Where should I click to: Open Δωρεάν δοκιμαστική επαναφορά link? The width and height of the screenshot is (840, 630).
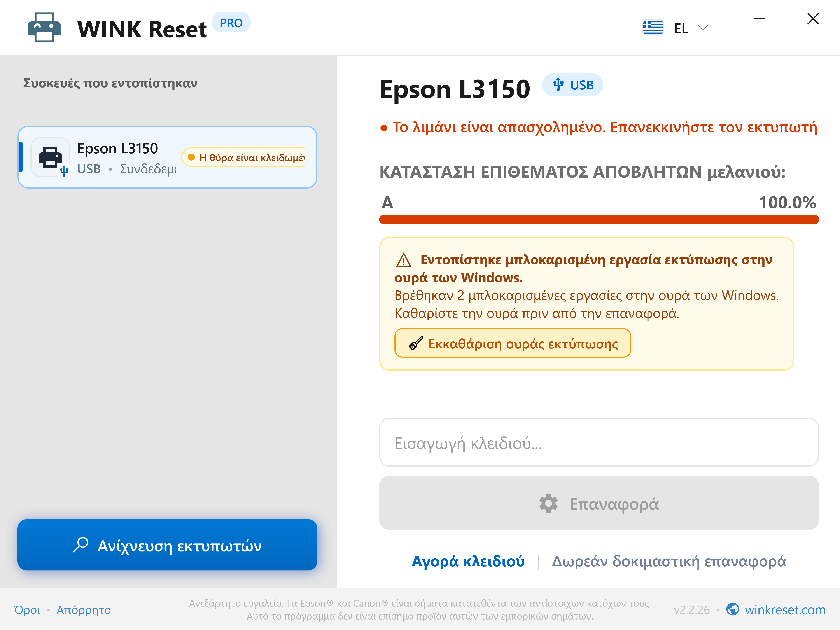click(x=669, y=561)
